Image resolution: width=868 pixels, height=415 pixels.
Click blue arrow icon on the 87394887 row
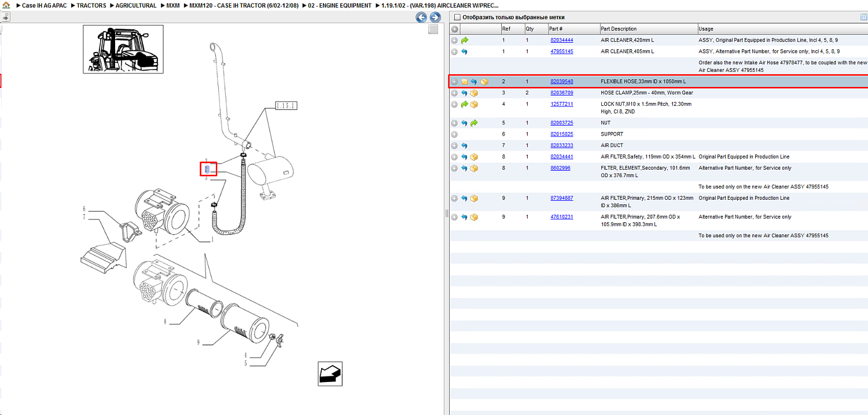pos(465,198)
